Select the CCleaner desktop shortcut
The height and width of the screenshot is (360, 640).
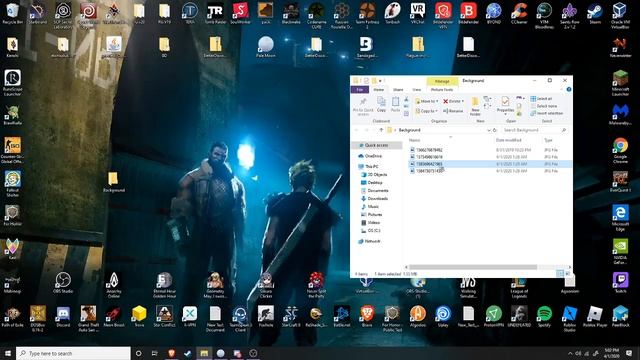pyautogui.click(x=519, y=13)
